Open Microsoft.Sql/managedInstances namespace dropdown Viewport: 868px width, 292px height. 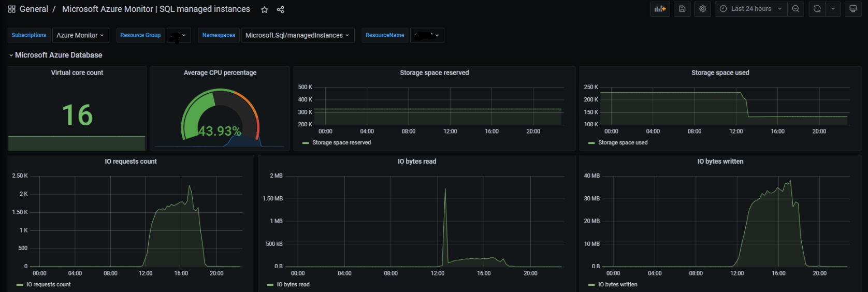(x=298, y=35)
